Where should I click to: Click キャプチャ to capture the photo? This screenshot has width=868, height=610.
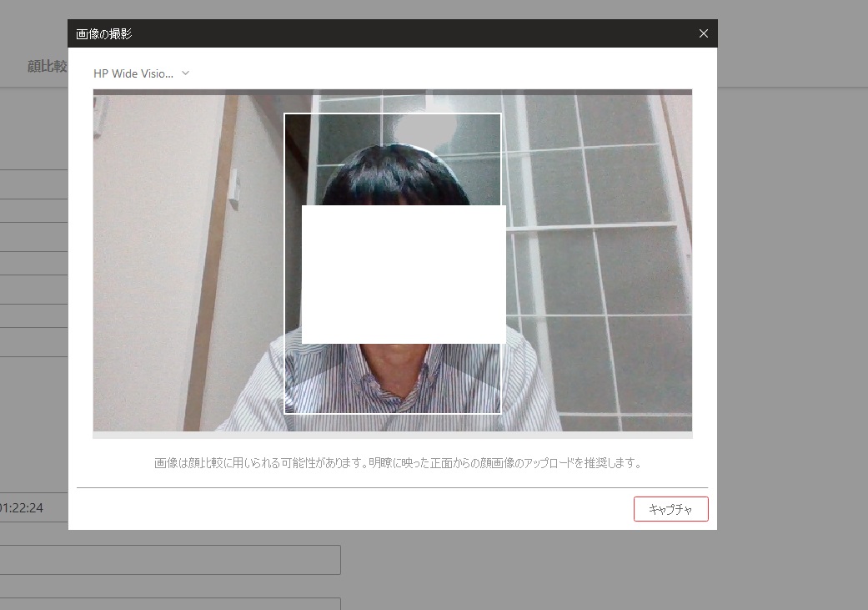tap(670, 508)
